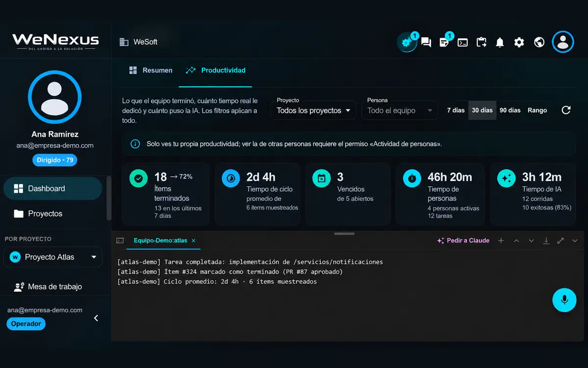Expand the terminal panel to fullscreen
588x368 pixels.
(x=561, y=240)
